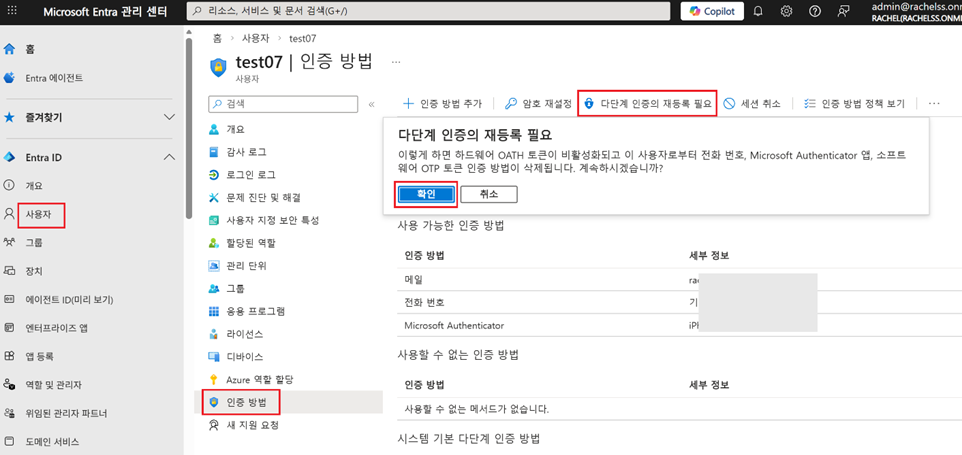Cancel the dialog with 취소 button

[x=489, y=194]
